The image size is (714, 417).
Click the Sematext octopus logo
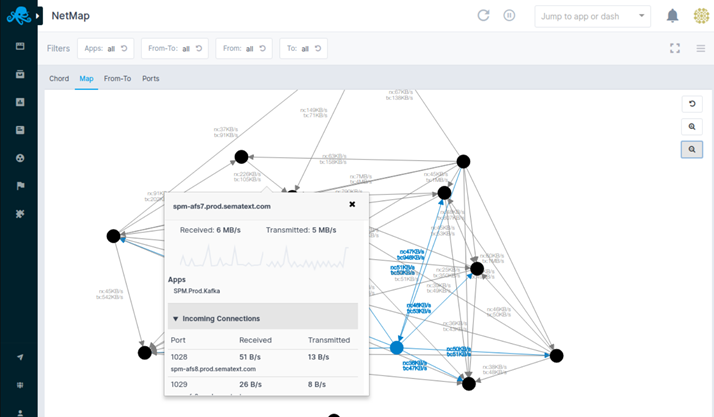(19, 15)
